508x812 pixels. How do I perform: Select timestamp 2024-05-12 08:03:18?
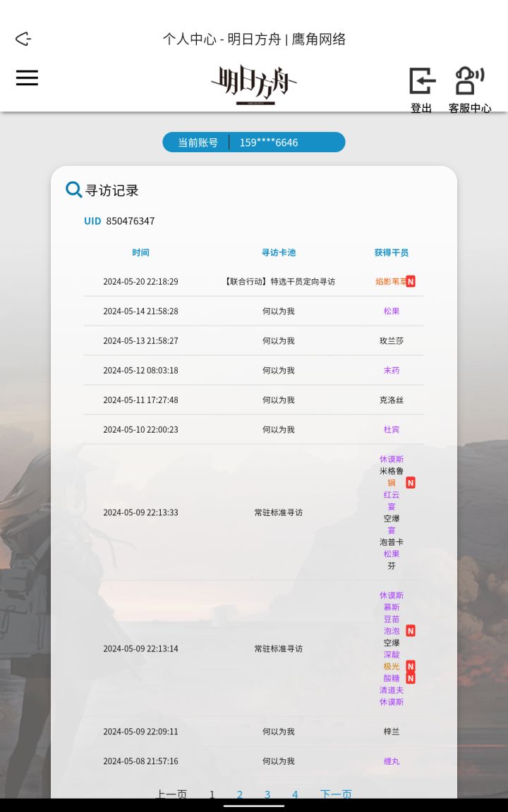tap(140, 370)
